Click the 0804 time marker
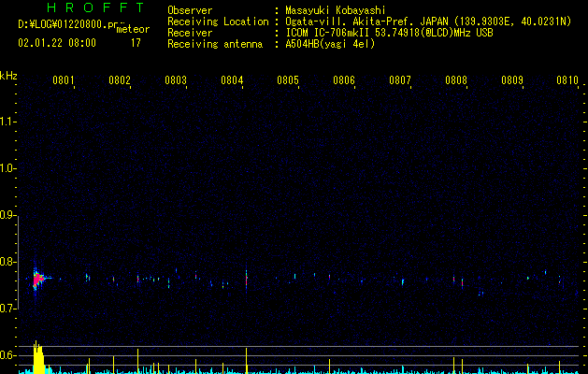The height and width of the screenshot is (374, 588). [232, 80]
